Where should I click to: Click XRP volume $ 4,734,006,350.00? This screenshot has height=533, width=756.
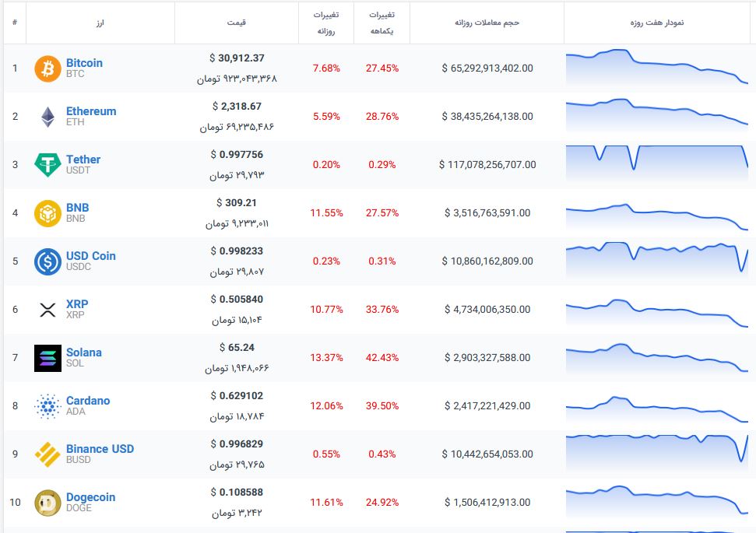(487, 310)
